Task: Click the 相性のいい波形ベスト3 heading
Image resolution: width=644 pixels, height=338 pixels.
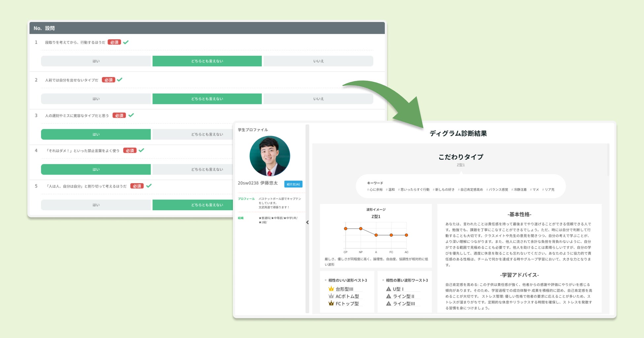Action: [347, 280]
